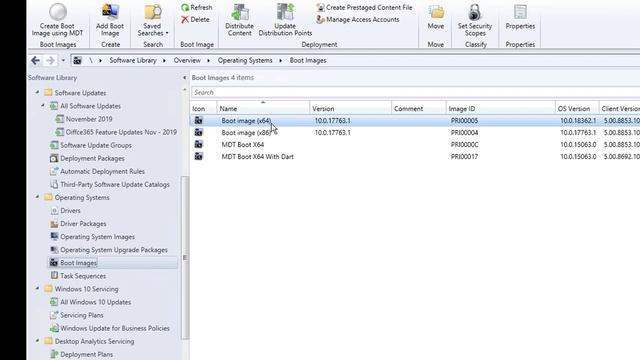Sort list by Version column
Viewport: 640px width, 360px height.
tap(350, 109)
